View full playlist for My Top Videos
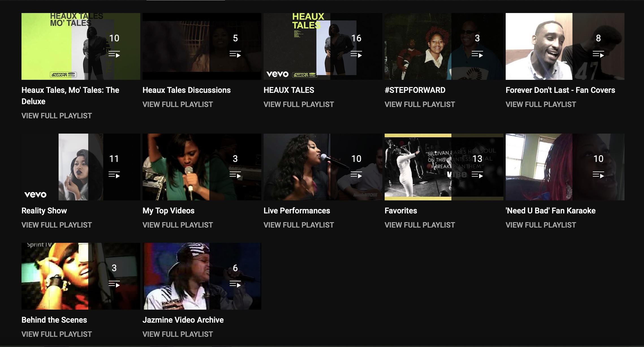 pos(178,225)
